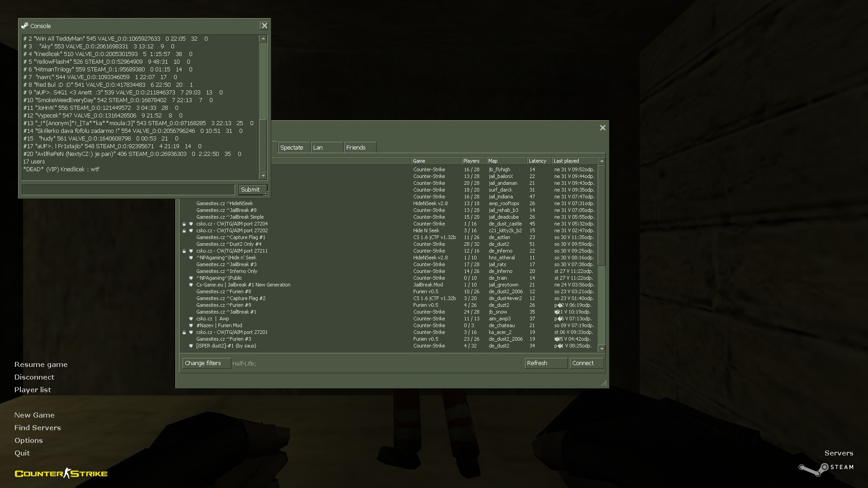Sort servers by Last played column

575,161
